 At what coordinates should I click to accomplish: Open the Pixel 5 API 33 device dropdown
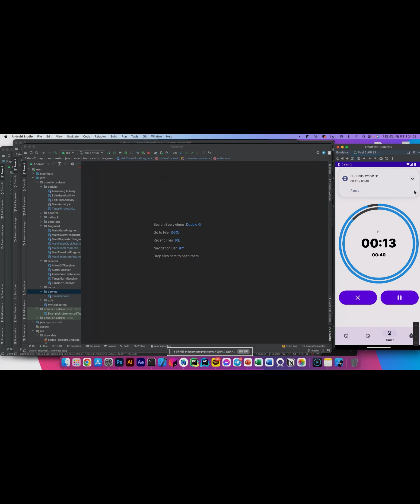(x=91, y=153)
